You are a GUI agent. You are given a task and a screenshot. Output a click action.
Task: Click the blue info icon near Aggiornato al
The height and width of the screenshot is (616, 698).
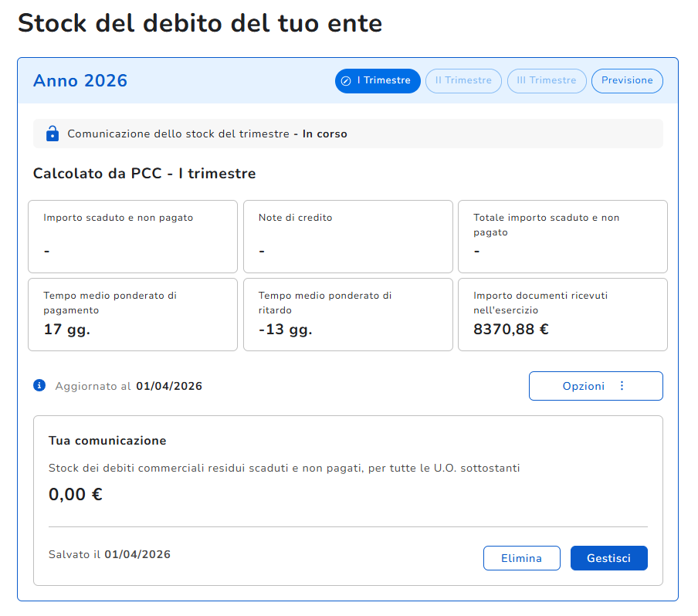click(39, 385)
